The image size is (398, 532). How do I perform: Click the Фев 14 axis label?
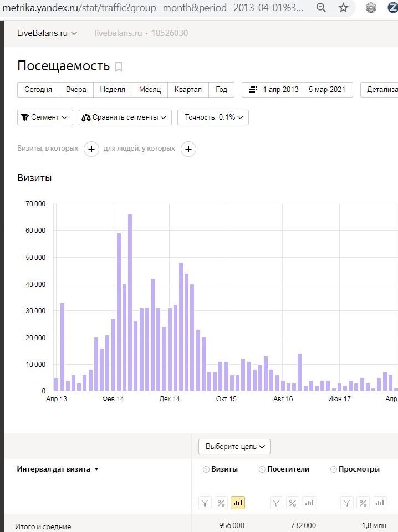pos(113,399)
